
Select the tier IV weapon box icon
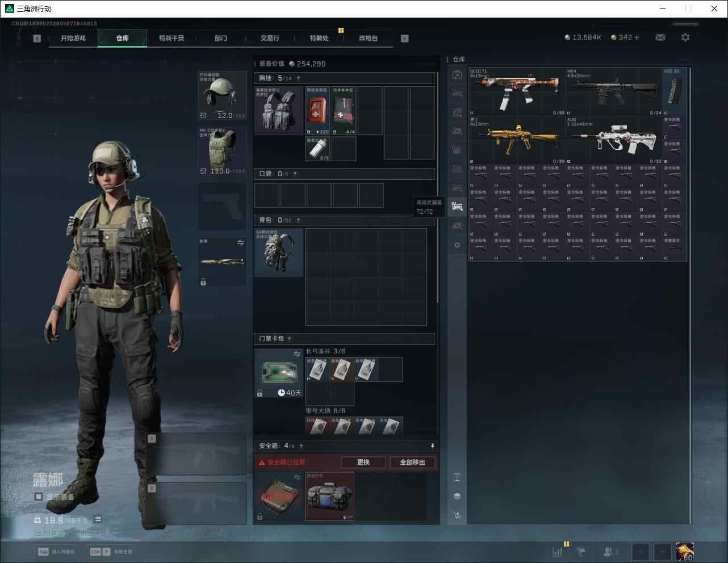[x=457, y=206]
